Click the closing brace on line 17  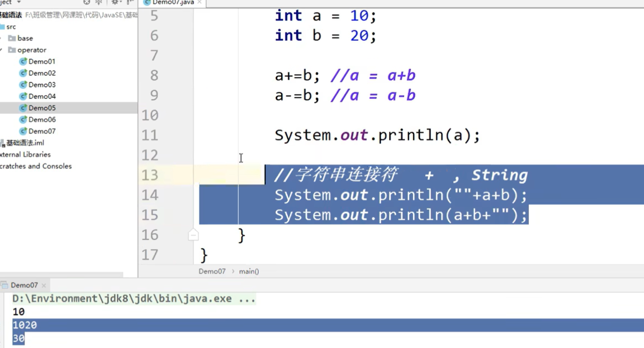(x=203, y=255)
